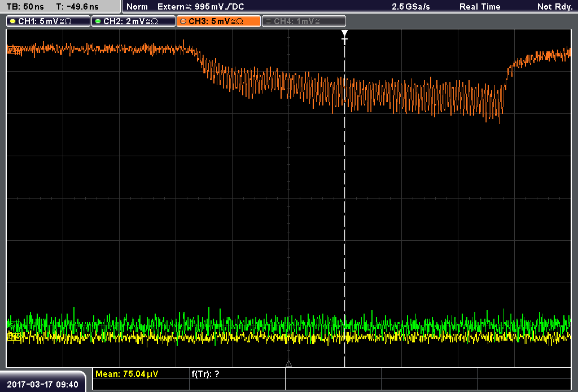The image size is (578, 392).
Task: Select the CH2 2 mV channel tab
Action: (x=133, y=21)
